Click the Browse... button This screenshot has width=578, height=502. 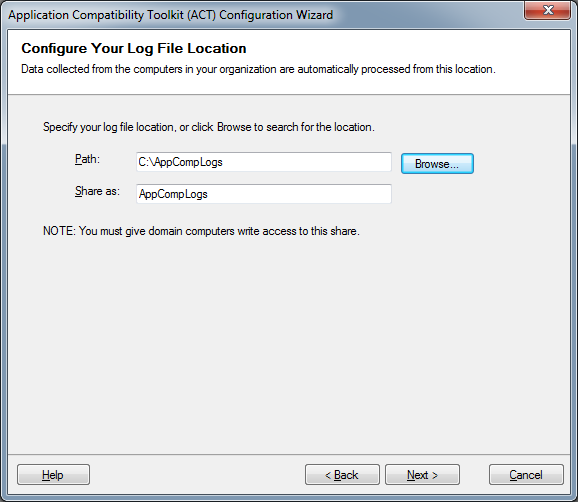pos(437,164)
